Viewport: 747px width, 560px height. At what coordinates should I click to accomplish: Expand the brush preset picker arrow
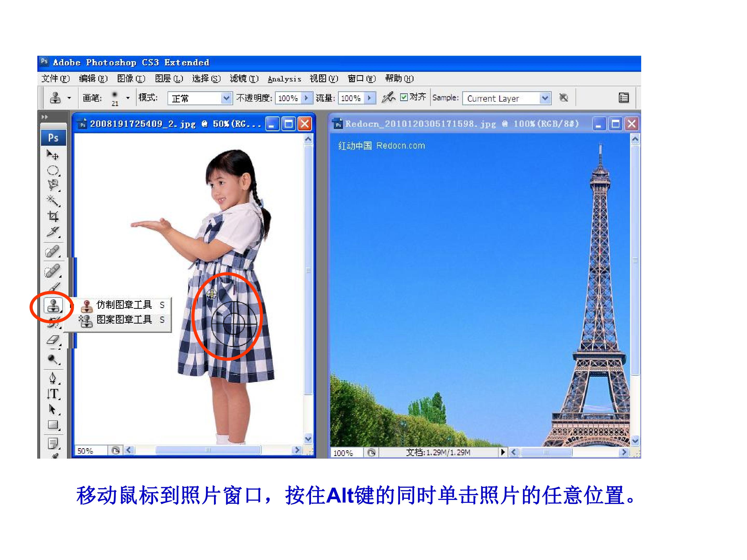tap(128, 98)
